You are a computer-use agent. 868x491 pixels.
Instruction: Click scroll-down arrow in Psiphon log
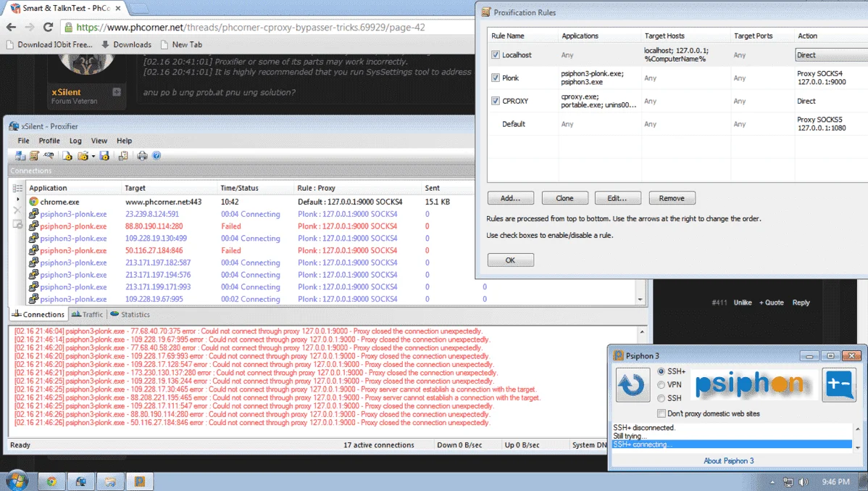857,447
